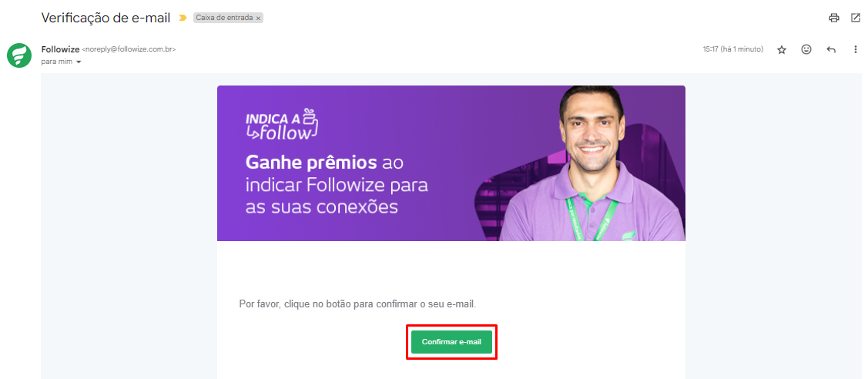Viewport: 868px width, 379px height.
Task: Open email in new window icon
Action: point(855,18)
